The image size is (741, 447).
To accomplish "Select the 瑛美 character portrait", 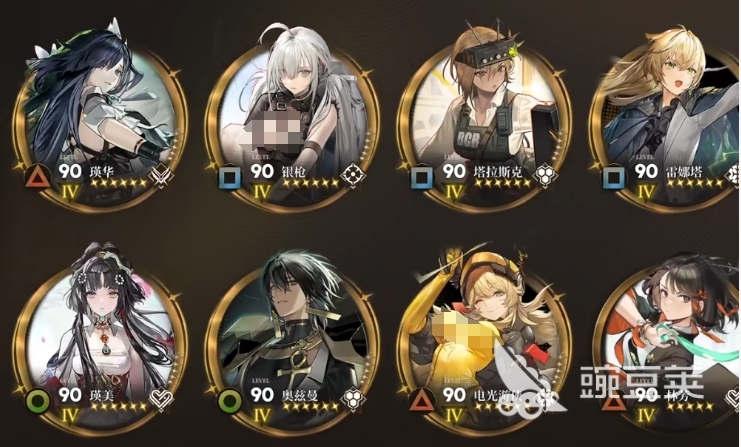I will (100, 340).
